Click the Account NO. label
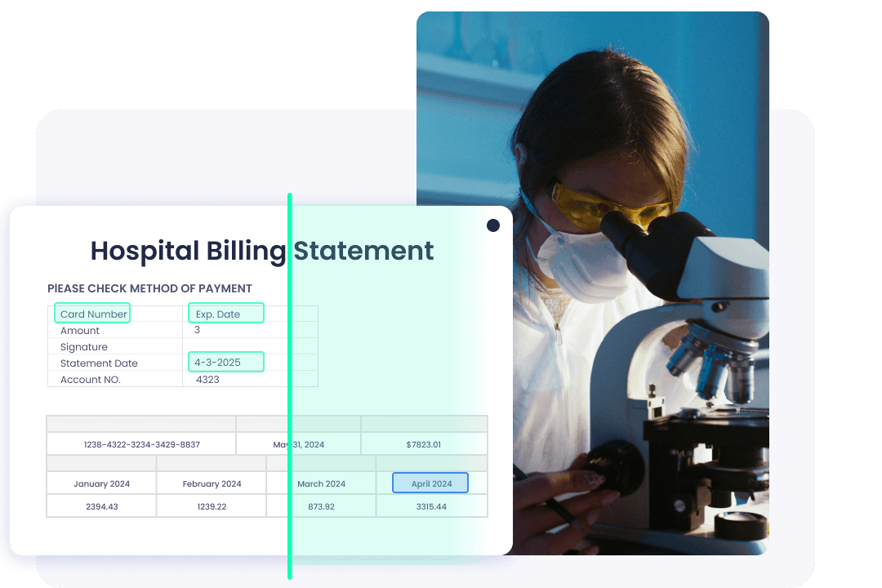Screen dimensions: 882x588 [x=91, y=380]
